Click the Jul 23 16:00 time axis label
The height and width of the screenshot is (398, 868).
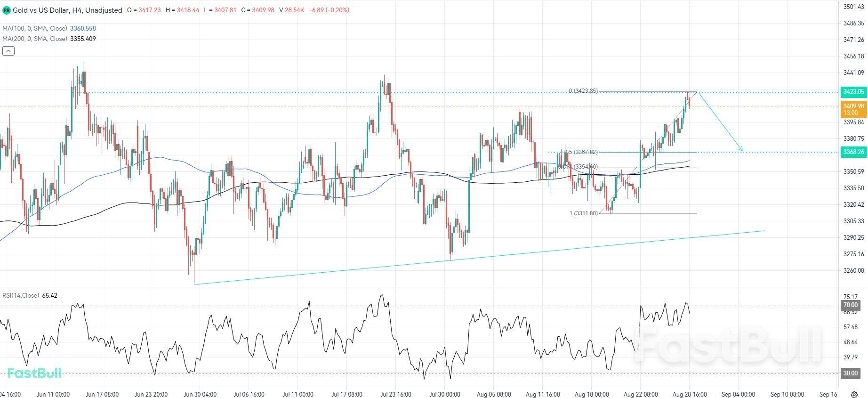396,395
